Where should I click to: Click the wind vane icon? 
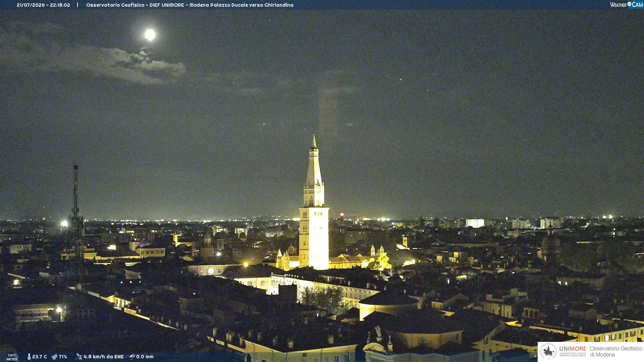[79, 357]
